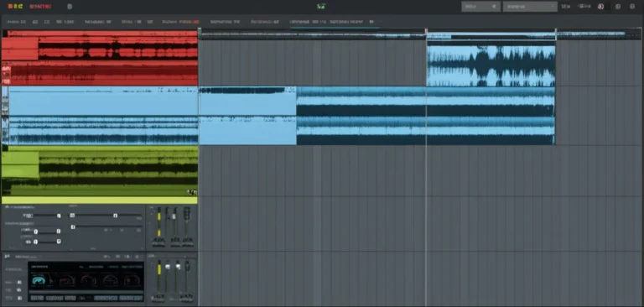This screenshot has width=644, height=307.
Task: Click the yellow-green bar beneath the green track
Action: (x=100, y=200)
